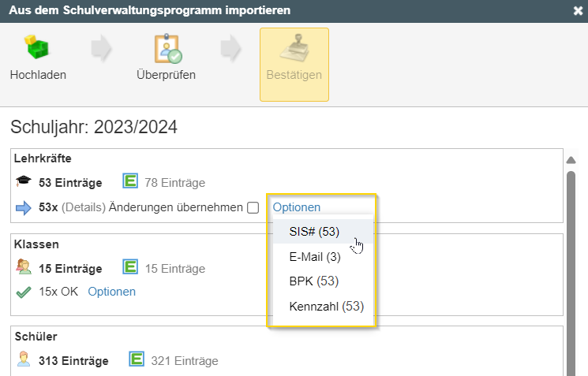The height and width of the screenshot is (376, 588).
Task: Click the green E icon beside 78 Einträge
Action: point(130,181)
